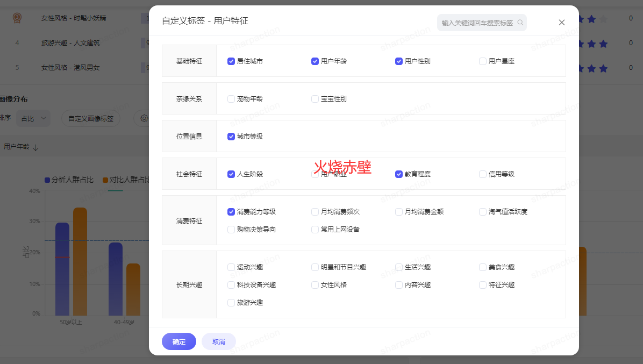Image resolution: width=643 pixels, height=364 pixels.
Task: Click the 亲缘关系 category label
Action: 189,99
